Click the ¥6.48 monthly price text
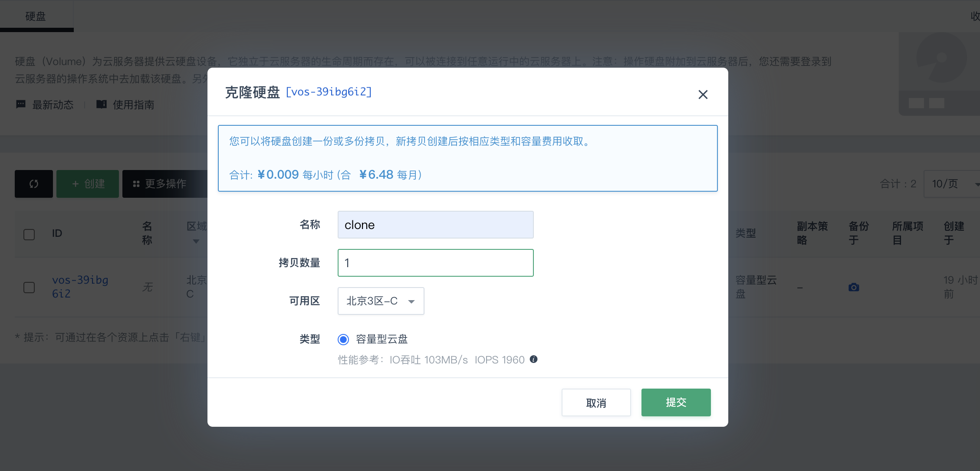Image resolution: width=980 pixels, height=471 pixels. point(376,174)
